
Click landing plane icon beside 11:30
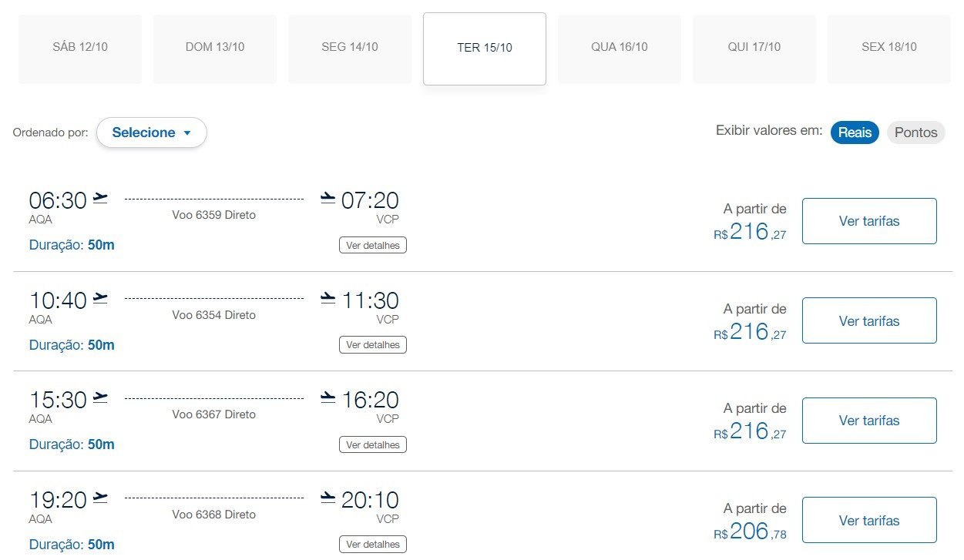pos(328,298)
